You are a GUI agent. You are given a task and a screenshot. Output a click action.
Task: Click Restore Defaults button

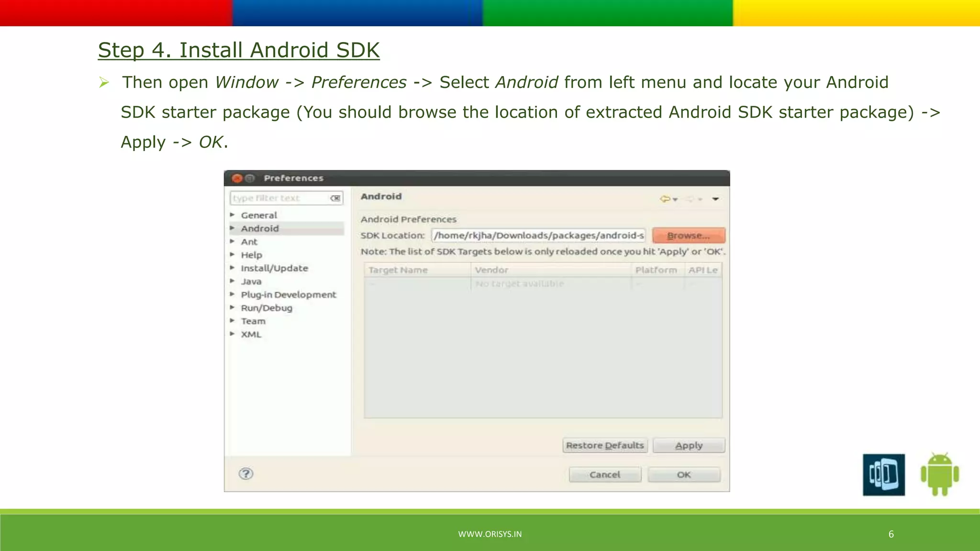[x=605, y=445]
